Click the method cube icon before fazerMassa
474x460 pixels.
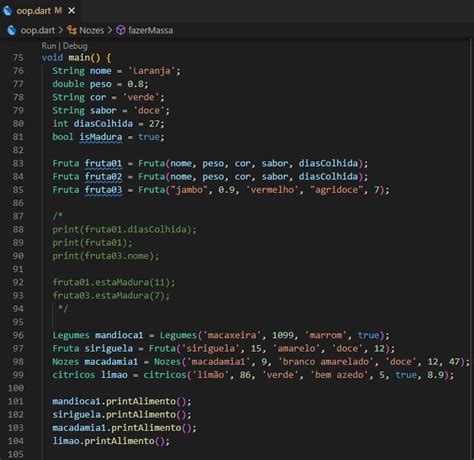pyautogui.click(x=121, y=30)
